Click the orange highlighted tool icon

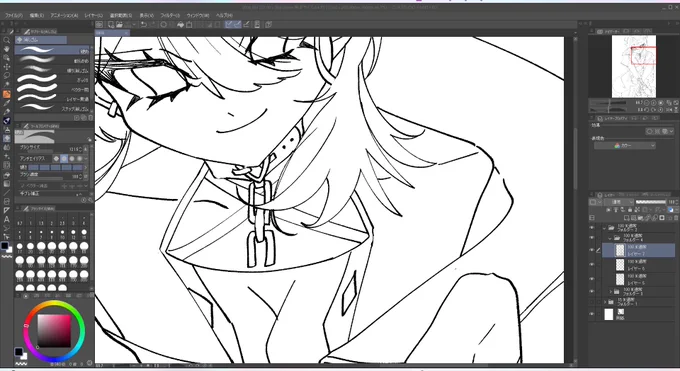tap(7, 94)
